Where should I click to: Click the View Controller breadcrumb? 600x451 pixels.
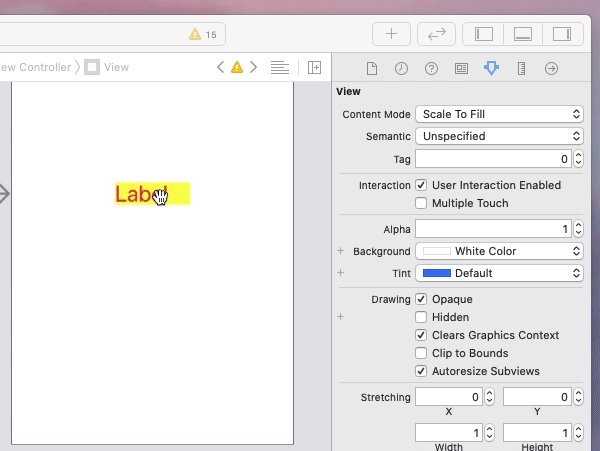36,67
